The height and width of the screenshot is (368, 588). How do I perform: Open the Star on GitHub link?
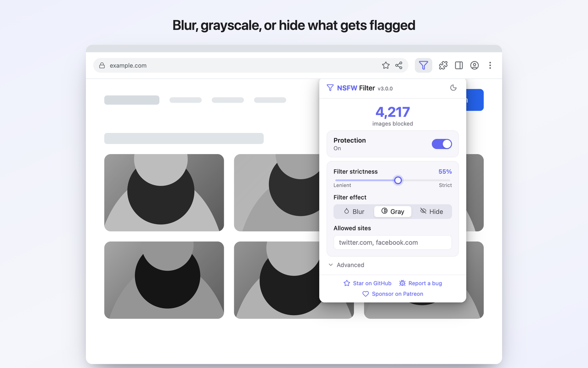(x=367, y=283)
